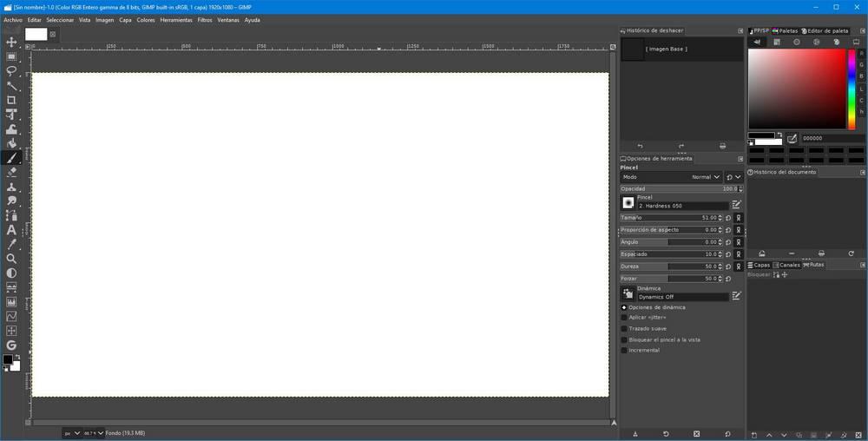
Task: Open the Histórico de deshacer panel menu
Action: click(x=740, y=31)
